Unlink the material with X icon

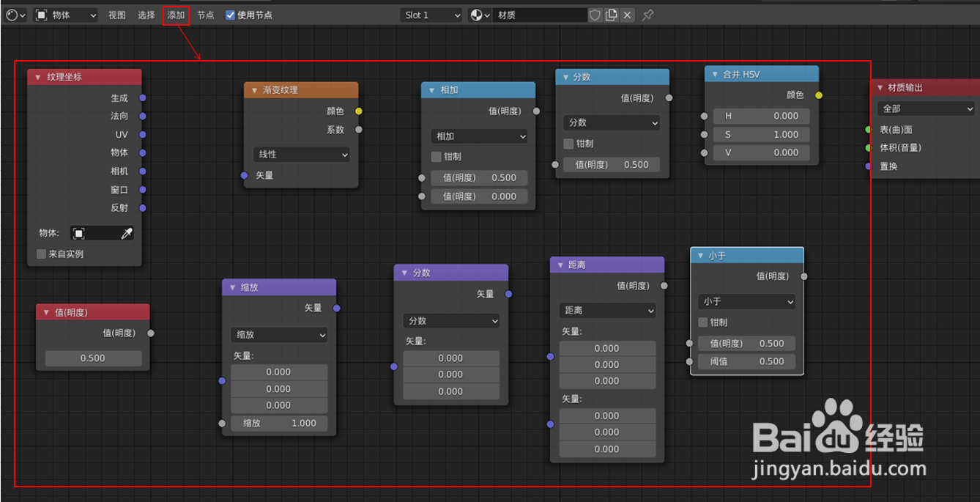(x=627, y=15)
